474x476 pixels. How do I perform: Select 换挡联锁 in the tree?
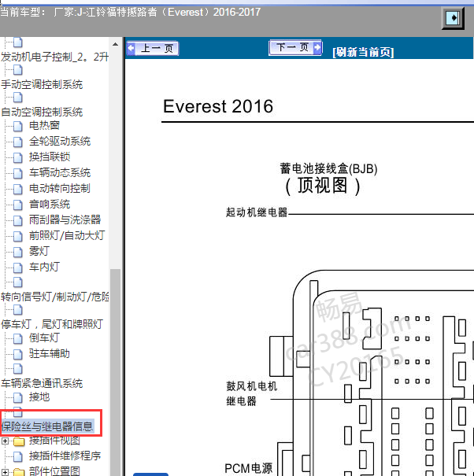click(x=50, y=157)
